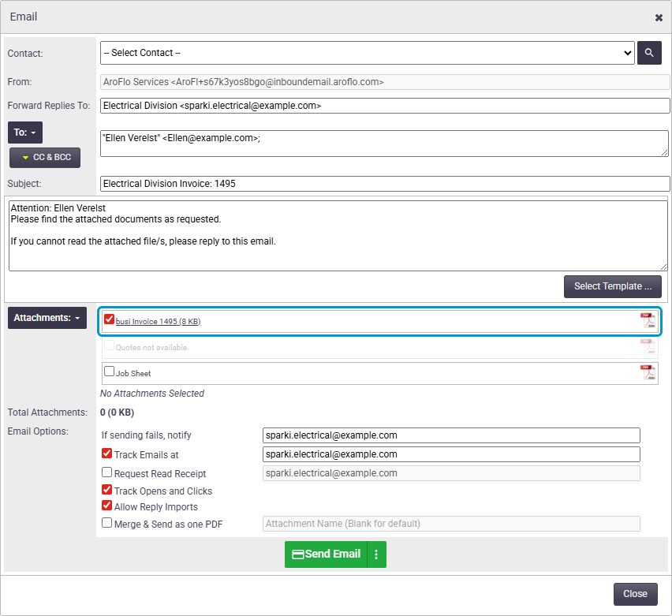Click the Close button at bottom
672x616 pixels.
(x=635, y=594)
